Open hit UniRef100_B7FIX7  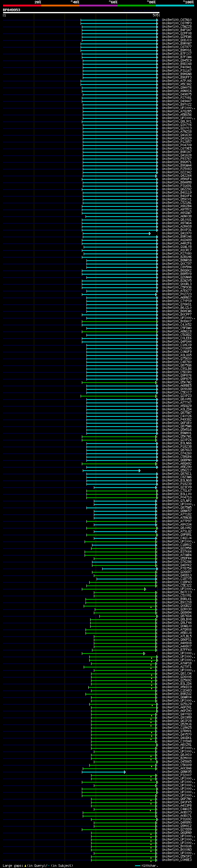pyautogui.click(x=176, y=54)
